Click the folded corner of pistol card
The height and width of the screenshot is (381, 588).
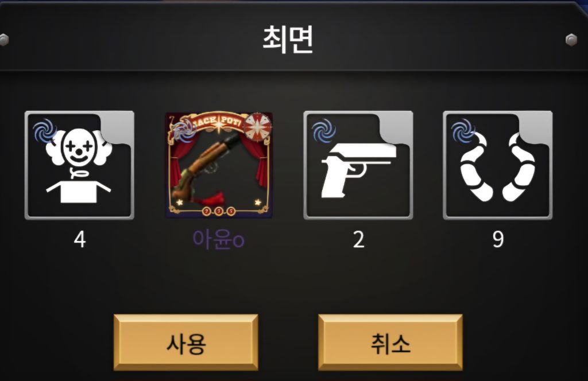point(397,126)
